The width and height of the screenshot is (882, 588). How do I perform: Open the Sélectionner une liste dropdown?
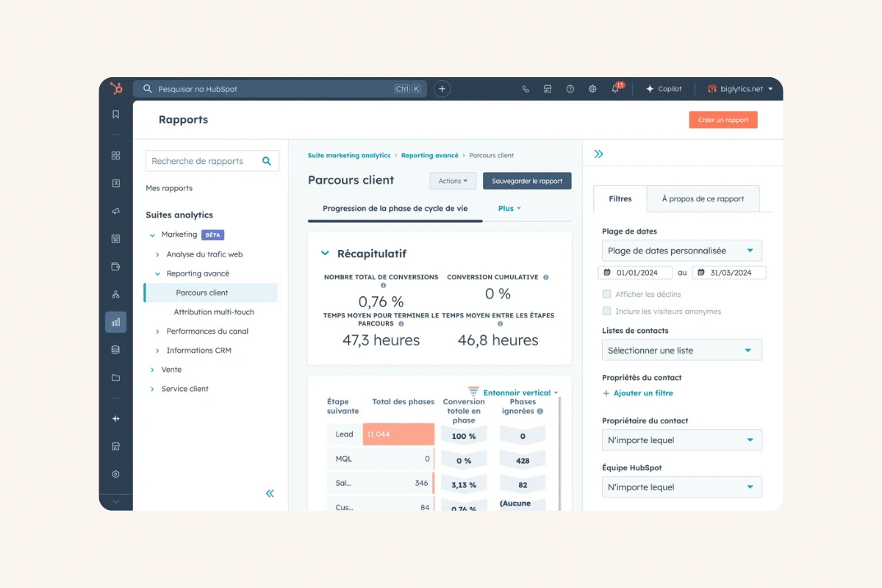point(681,350)
